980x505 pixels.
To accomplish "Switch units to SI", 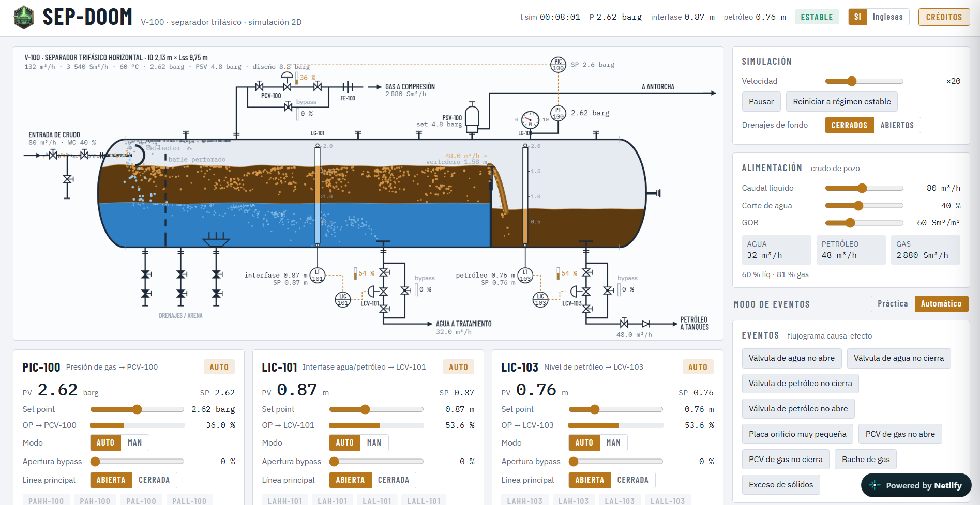I will [857, 17].
